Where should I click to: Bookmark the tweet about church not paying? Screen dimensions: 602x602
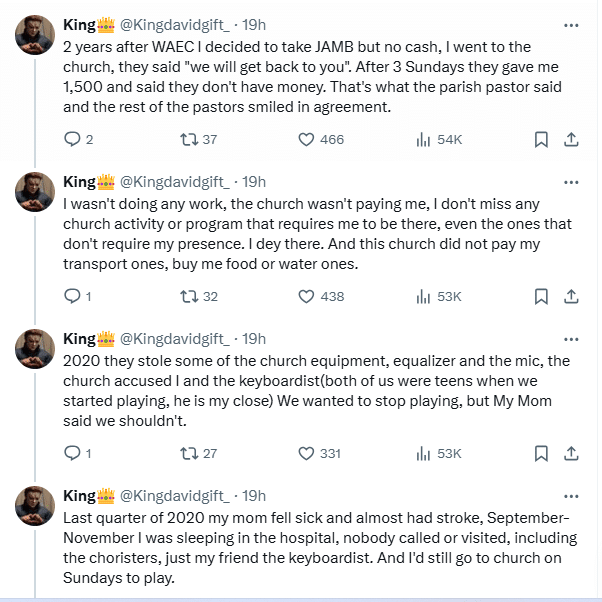click(541, 296)
